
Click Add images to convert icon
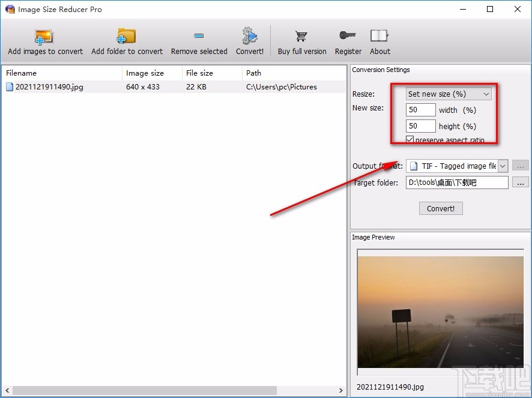[45, 37]
